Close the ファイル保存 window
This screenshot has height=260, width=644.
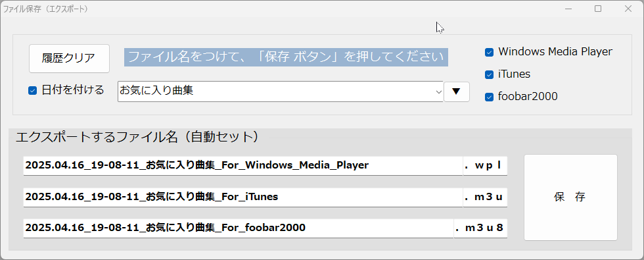click(x=628, y=9)
